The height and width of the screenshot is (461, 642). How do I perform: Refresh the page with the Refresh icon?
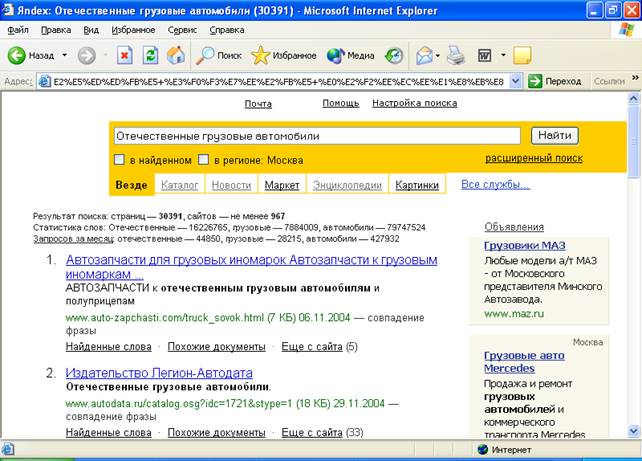click(x=150, y=55)
